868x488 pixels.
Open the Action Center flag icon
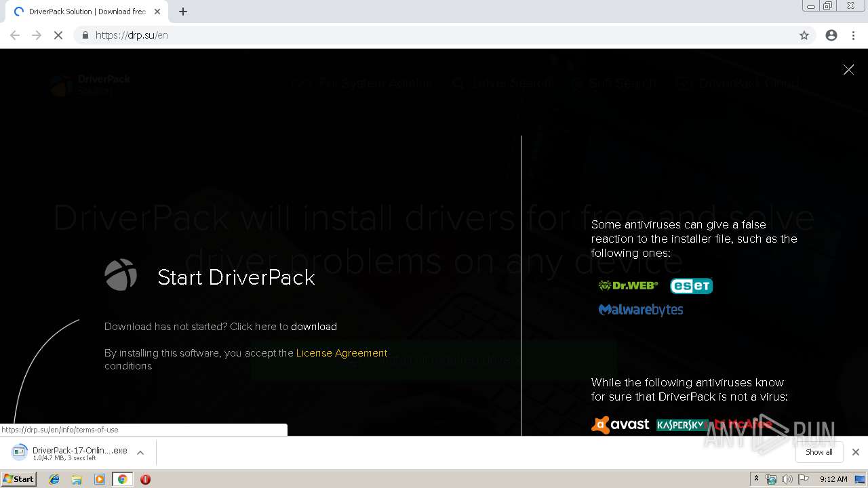tap(803, 479)
